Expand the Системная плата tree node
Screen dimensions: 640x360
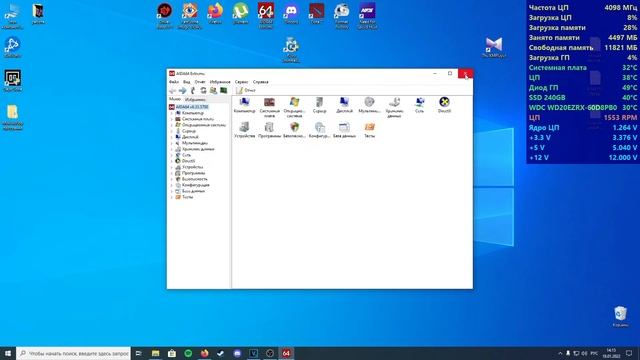172,119
